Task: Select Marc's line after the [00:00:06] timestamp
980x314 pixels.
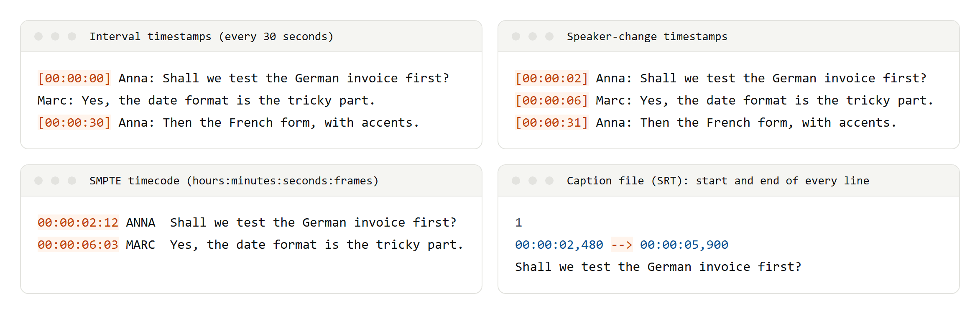Action: point(764,101)
